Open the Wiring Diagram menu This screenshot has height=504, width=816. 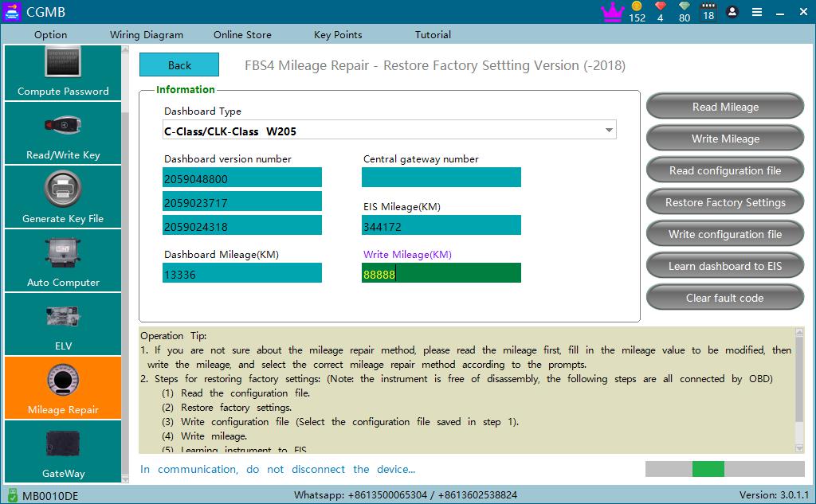coord(146,34)
